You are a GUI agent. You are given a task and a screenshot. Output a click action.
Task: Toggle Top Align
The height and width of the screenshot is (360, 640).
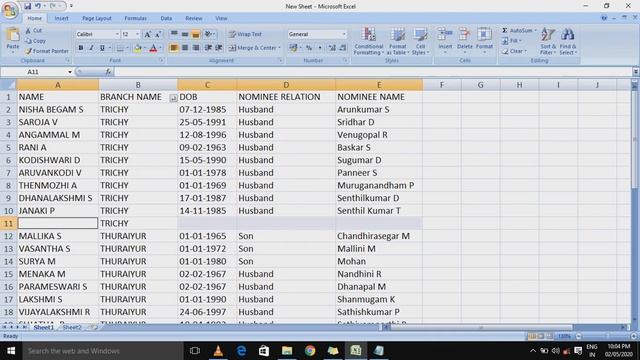174,34
